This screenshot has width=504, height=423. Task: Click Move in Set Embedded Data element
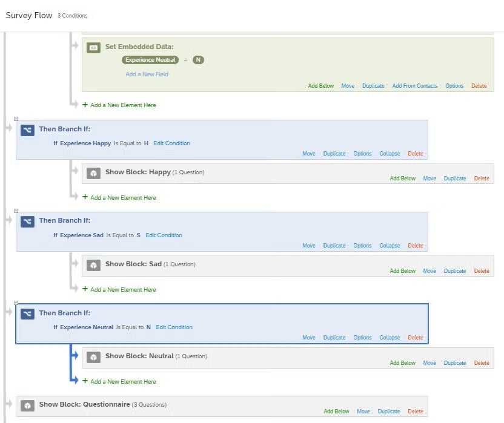click(x=348, y=86)
